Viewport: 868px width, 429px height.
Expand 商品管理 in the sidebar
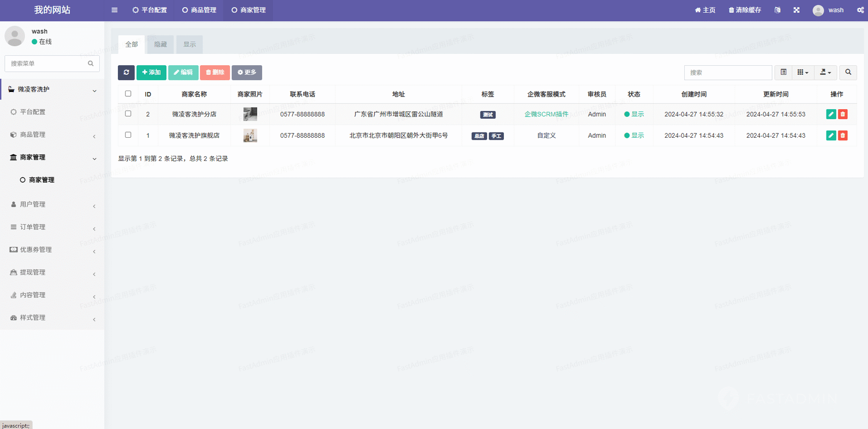pyautogui.click(x=52, y=135)
